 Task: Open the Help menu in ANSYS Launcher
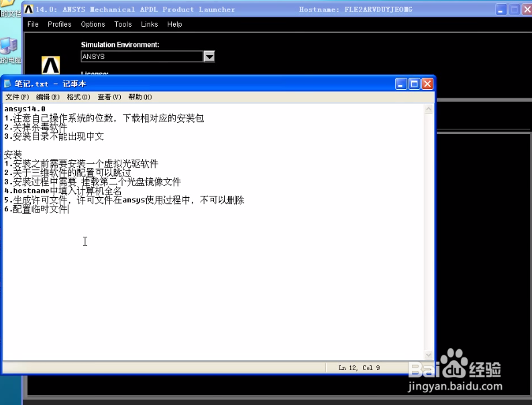(174, 24)
